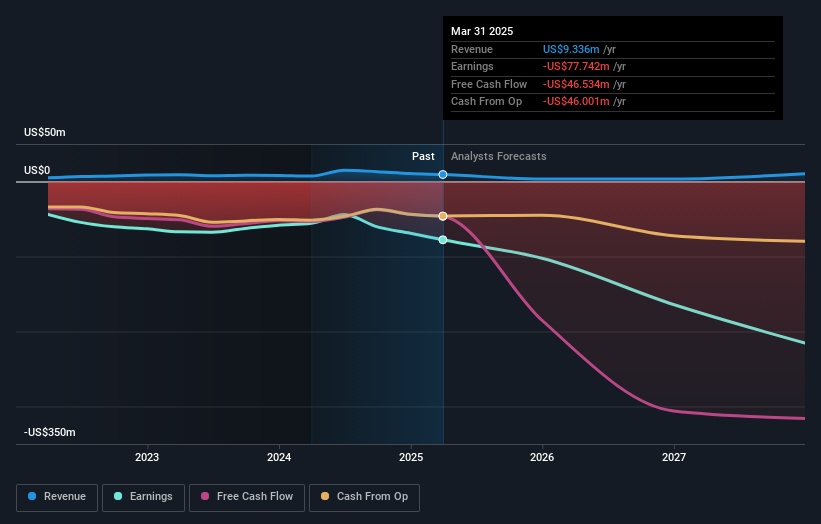Click the -US$77.742m earnings value
The image size is (821, 524).
point(576,66)
